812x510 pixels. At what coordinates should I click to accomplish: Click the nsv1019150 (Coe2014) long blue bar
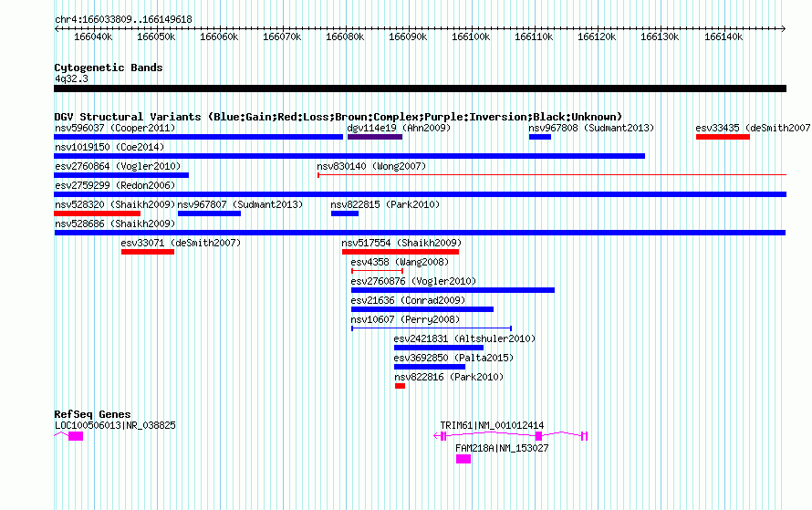tap(349, 156)
